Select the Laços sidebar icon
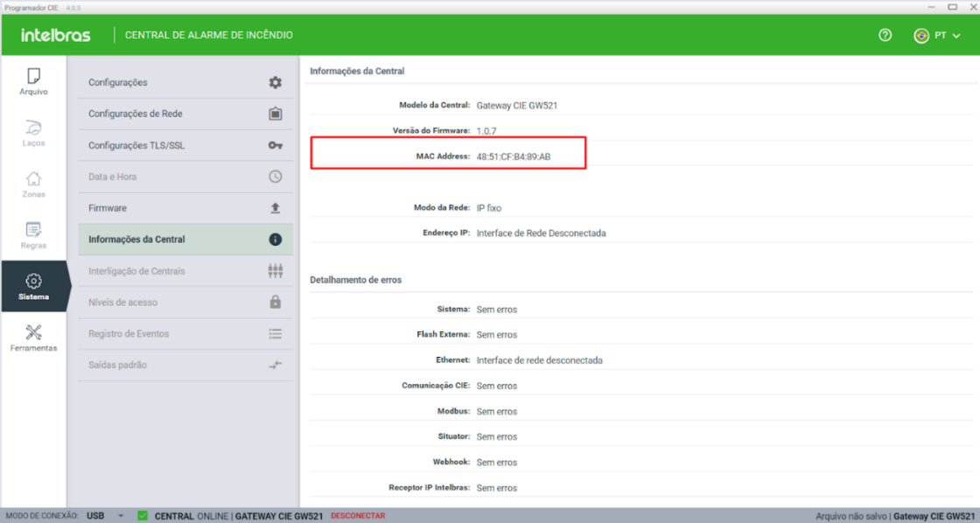980x523 pixels. click(x=33, y=132)
